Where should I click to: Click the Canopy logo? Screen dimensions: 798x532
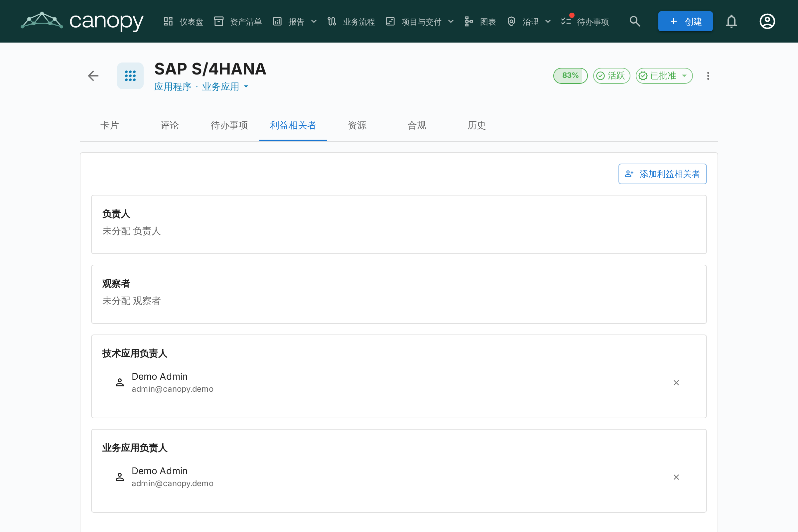(x=82, y=21)
